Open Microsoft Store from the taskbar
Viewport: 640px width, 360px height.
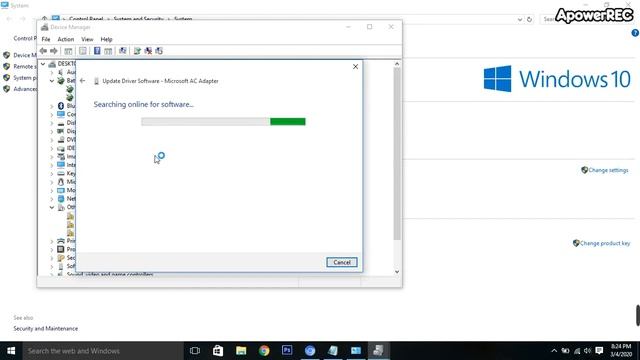218,351
